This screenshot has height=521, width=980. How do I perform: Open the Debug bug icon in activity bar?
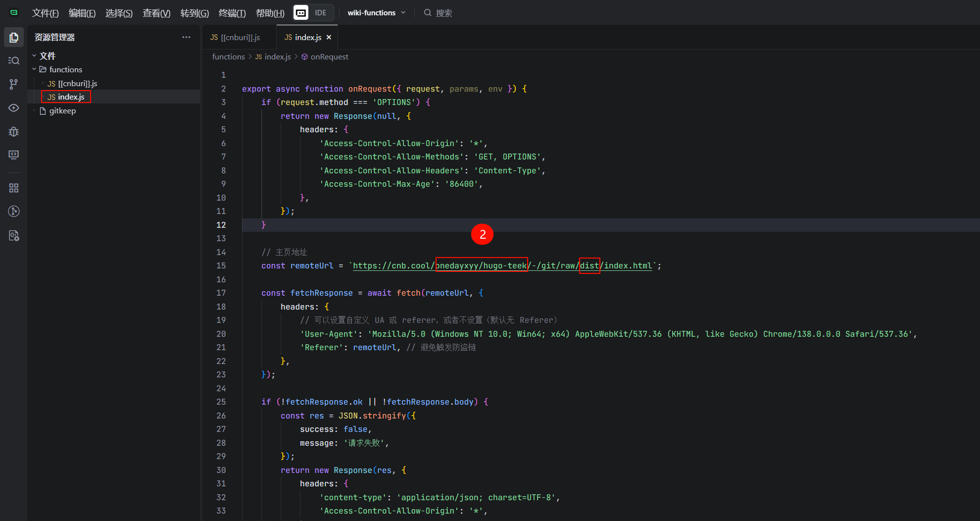click(14, 132)
